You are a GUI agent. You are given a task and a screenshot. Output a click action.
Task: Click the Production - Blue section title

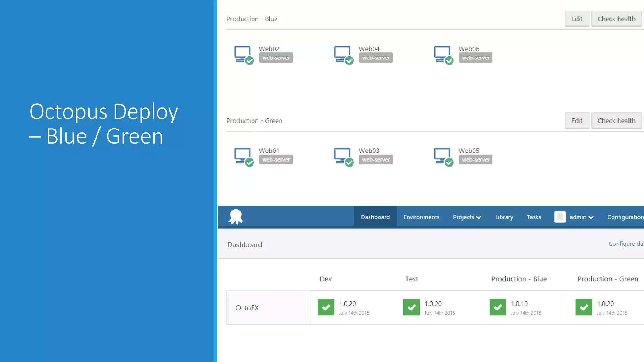(x=252, y=19)
